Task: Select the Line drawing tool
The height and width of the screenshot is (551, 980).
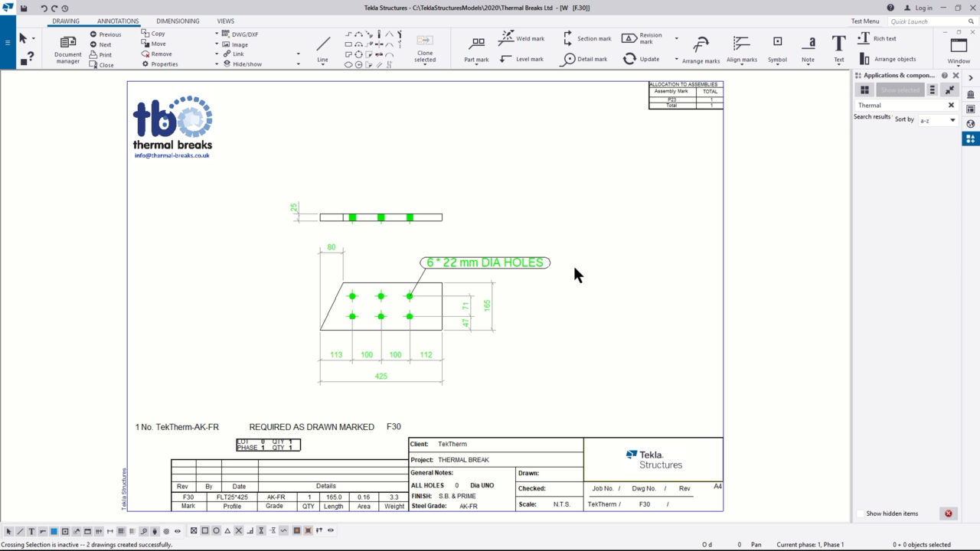Action: click(322, 46)
